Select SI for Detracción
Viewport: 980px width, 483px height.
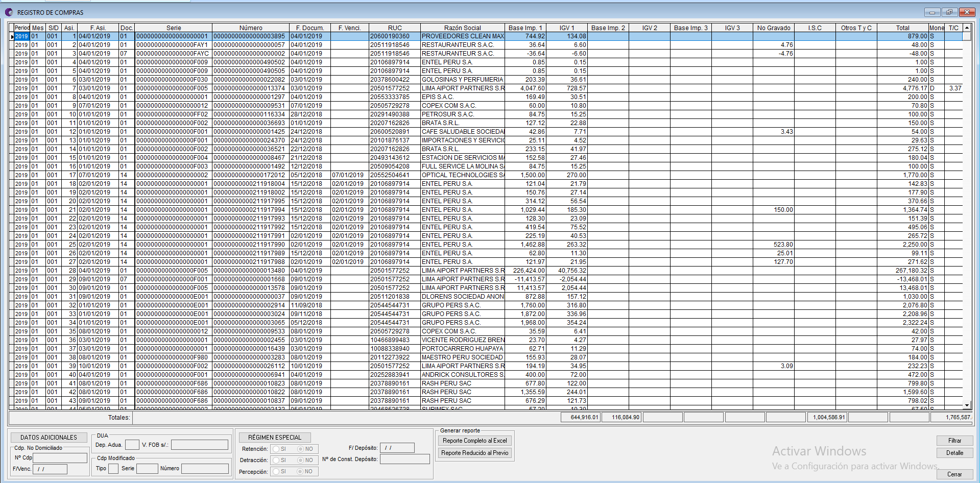(276, 461)
